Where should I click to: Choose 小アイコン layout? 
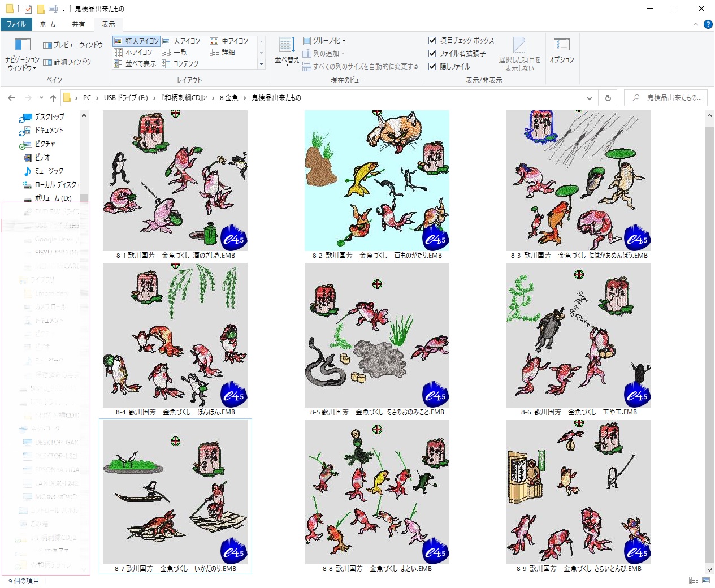133,52
